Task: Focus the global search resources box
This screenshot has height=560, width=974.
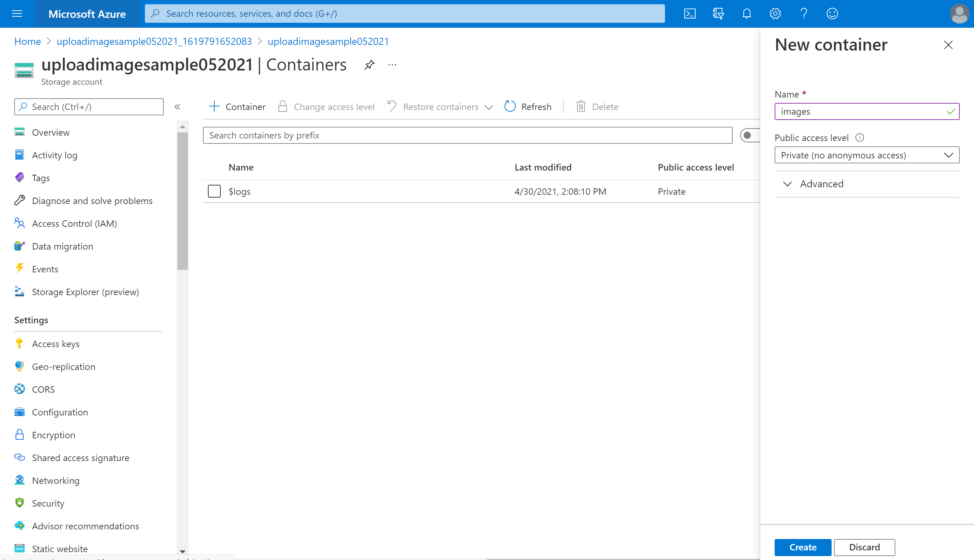Action: (404, 14)
